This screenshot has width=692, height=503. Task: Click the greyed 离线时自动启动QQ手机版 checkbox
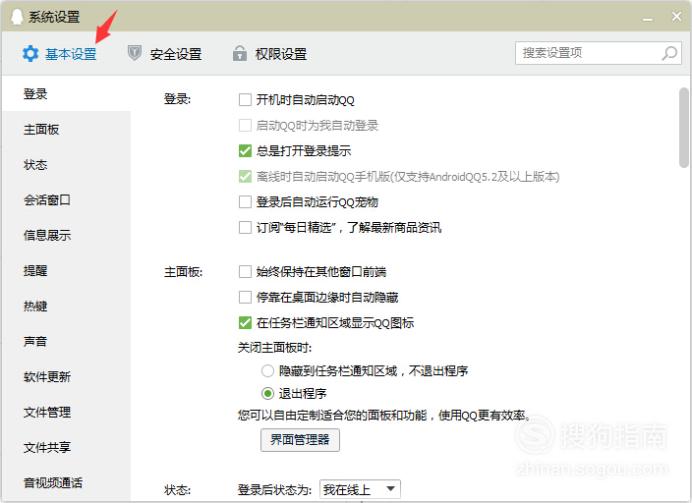[x=245, y=176]
